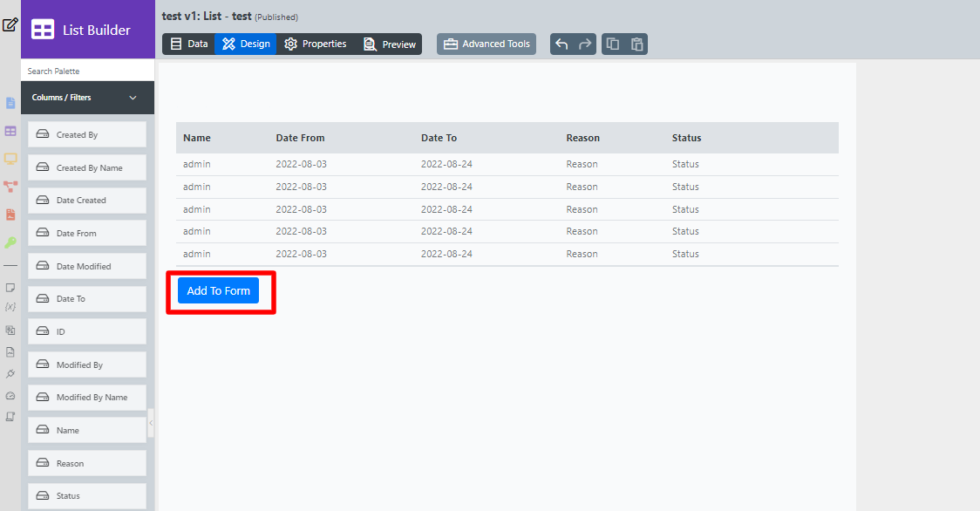Collapse the Columns / Filters palette section
Image resolution: width=980 pixels, height=511 pixels.
click(x=133, y=98)
